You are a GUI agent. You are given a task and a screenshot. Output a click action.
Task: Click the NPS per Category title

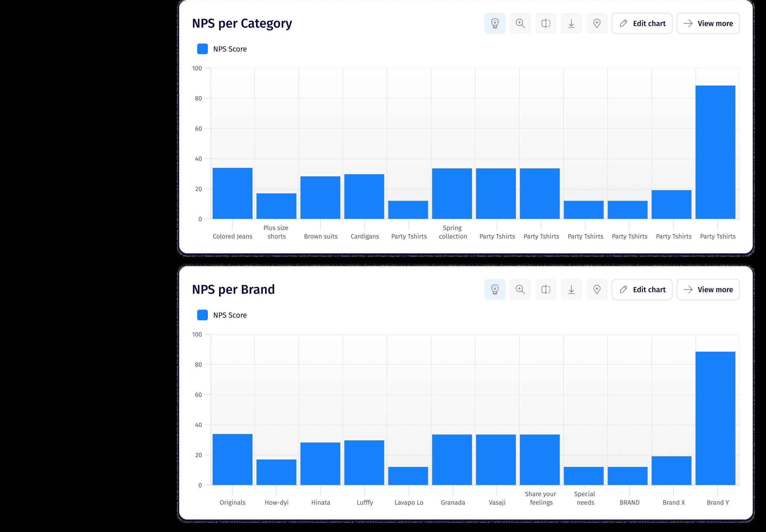(242, 23)
